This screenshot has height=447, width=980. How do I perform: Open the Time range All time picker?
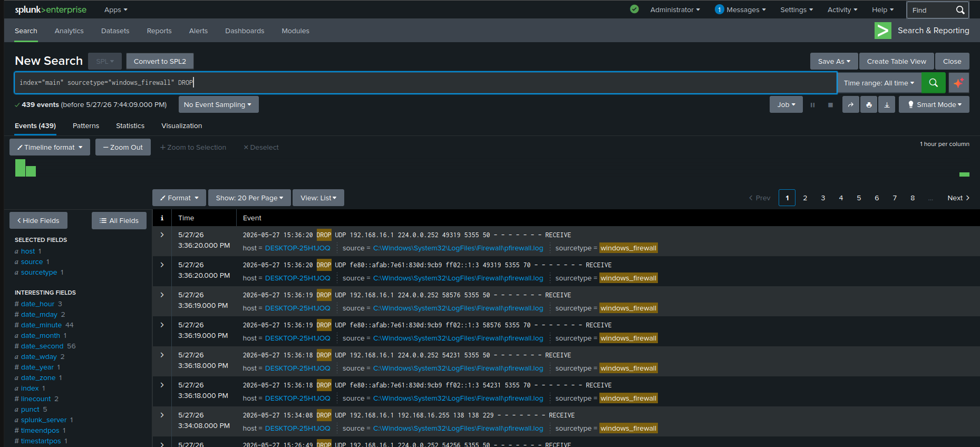coord(879,83)
